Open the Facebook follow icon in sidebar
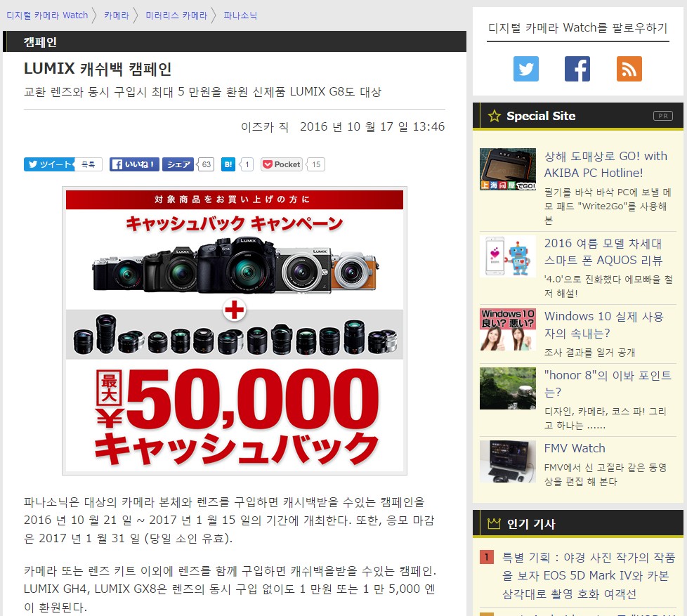This screenshot has height=616, width=687. (x=577, y=69)
